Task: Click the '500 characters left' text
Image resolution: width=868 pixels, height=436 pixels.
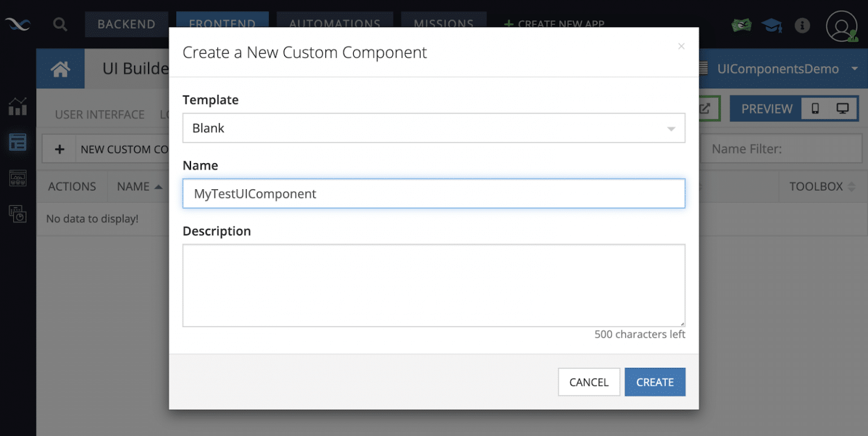Action: [x=640, y=334]
